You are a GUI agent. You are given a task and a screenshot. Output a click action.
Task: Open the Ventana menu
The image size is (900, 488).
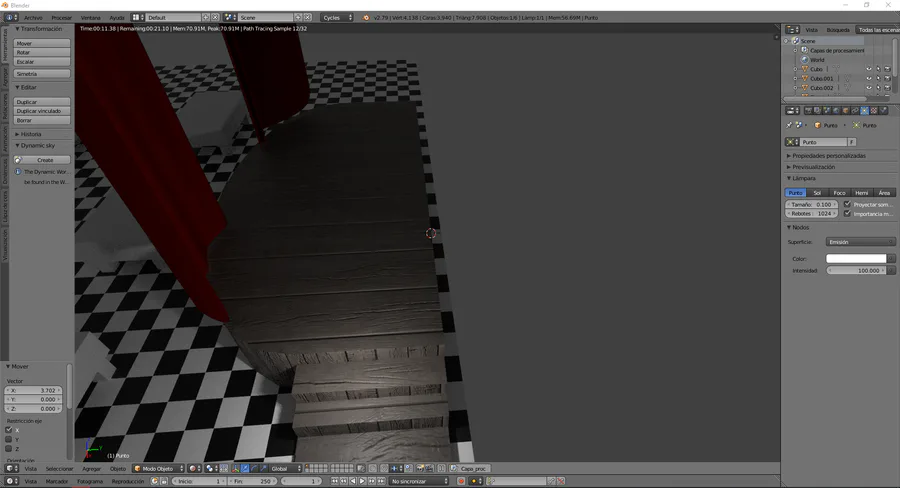tap(90, 18)
